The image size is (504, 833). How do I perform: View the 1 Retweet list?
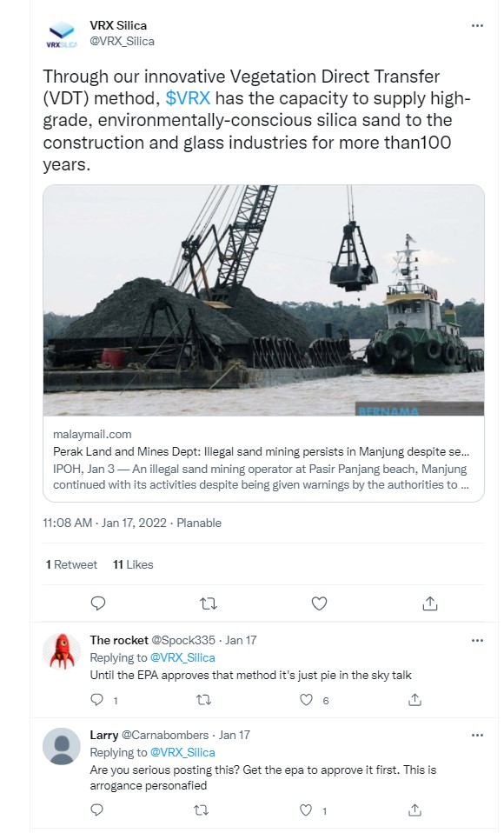coord(71,564)
